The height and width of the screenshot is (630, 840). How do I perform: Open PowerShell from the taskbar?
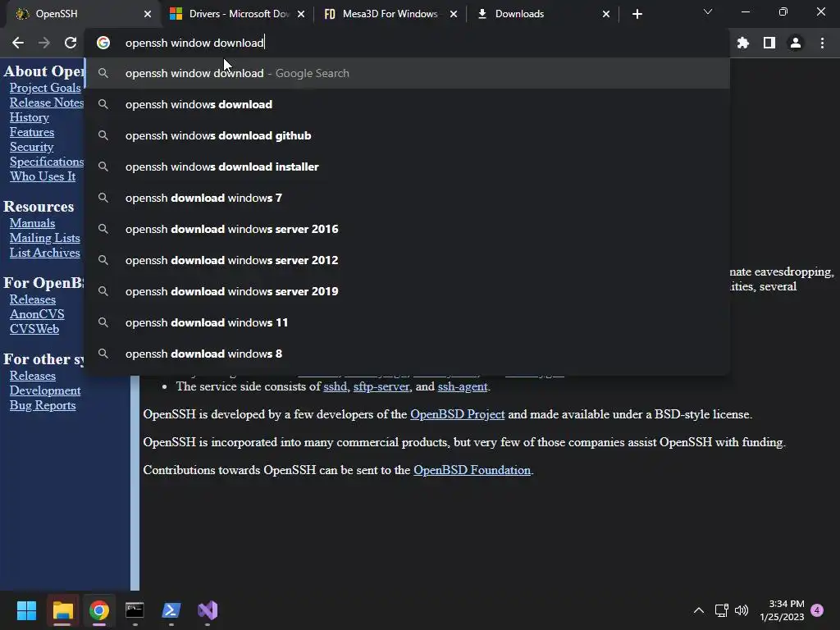tap(171, 610)
